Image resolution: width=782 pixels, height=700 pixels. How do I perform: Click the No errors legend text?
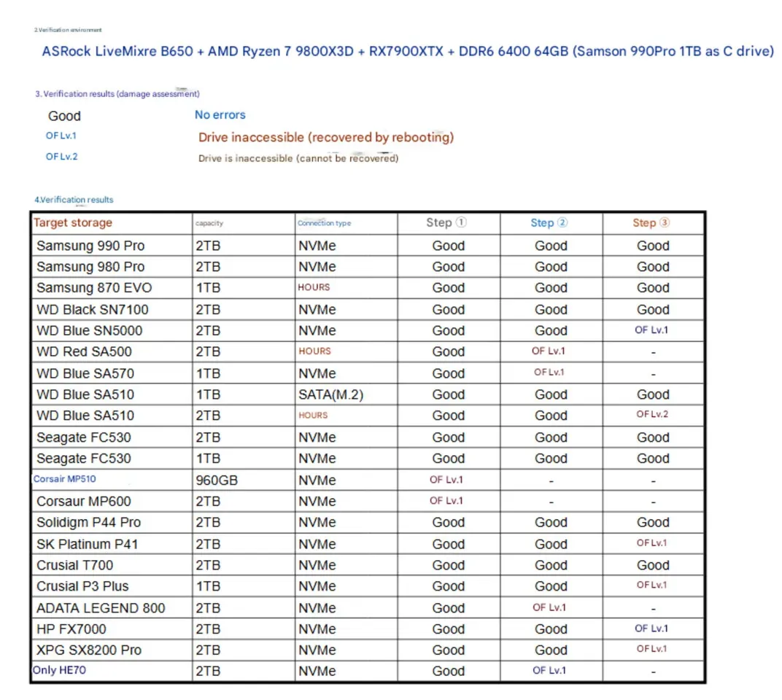220,114
